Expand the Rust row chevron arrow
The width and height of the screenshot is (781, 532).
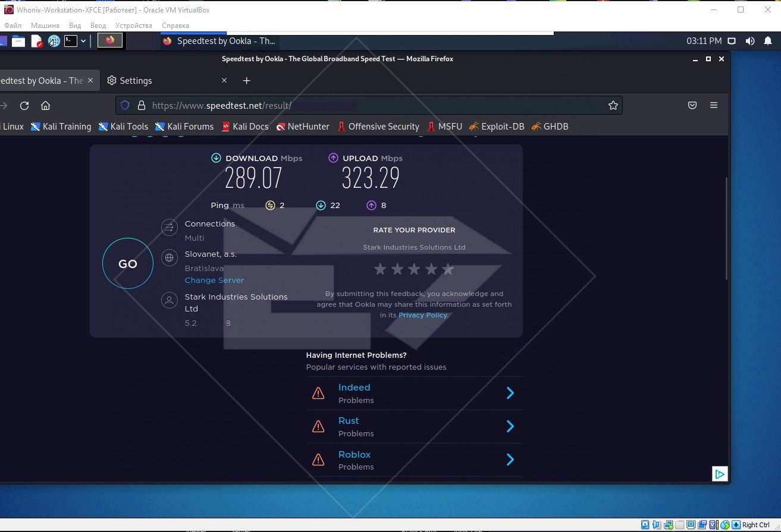(510, 426)
